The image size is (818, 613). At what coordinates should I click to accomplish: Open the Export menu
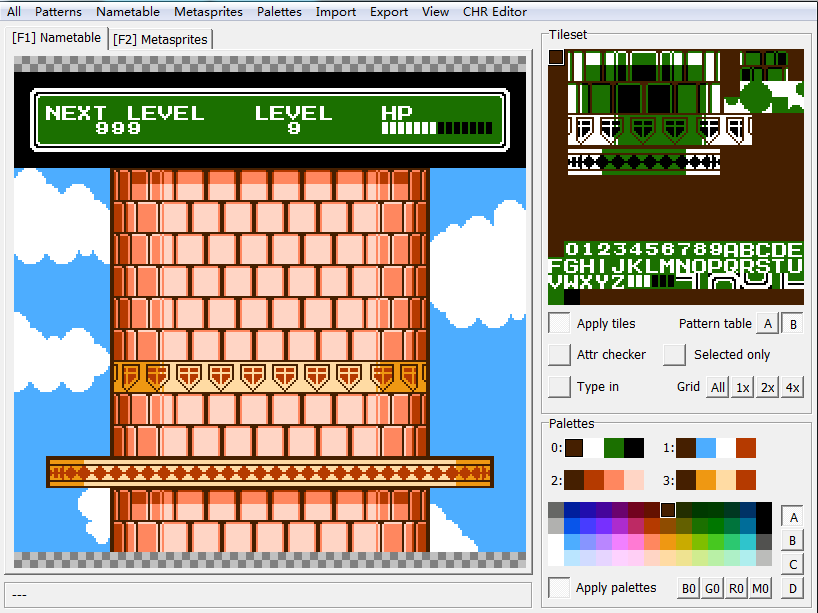[x=389, y=11]
